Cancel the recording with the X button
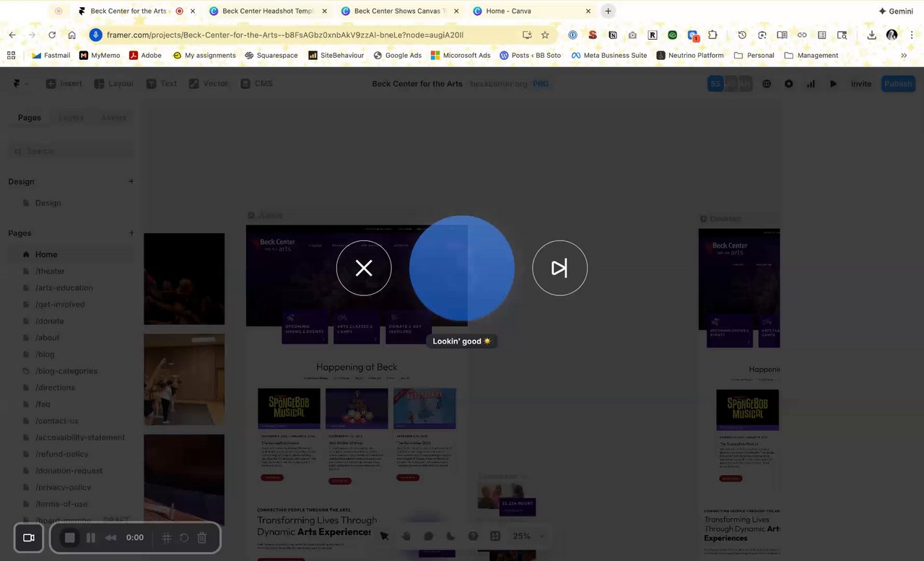924x561 pixels. (x=364, y=268)
